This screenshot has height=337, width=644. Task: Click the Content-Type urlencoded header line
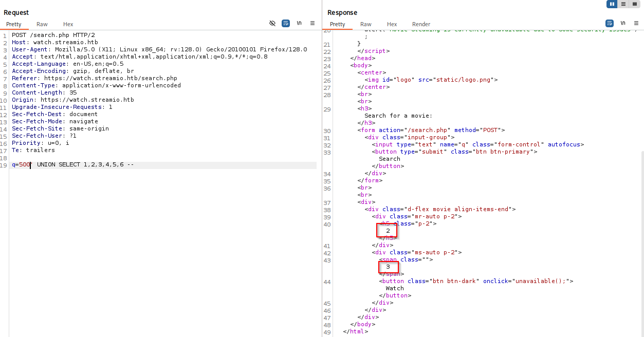coord(97,85)
